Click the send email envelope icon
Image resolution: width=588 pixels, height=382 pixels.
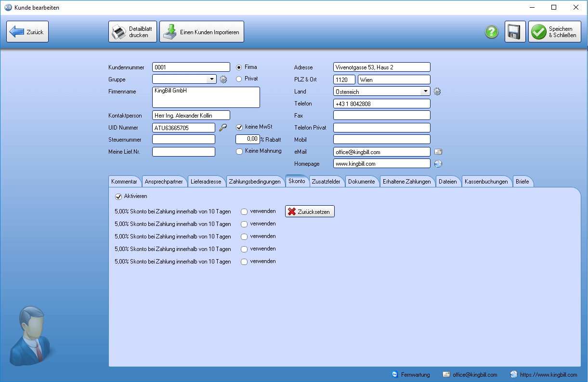[438, 152]
